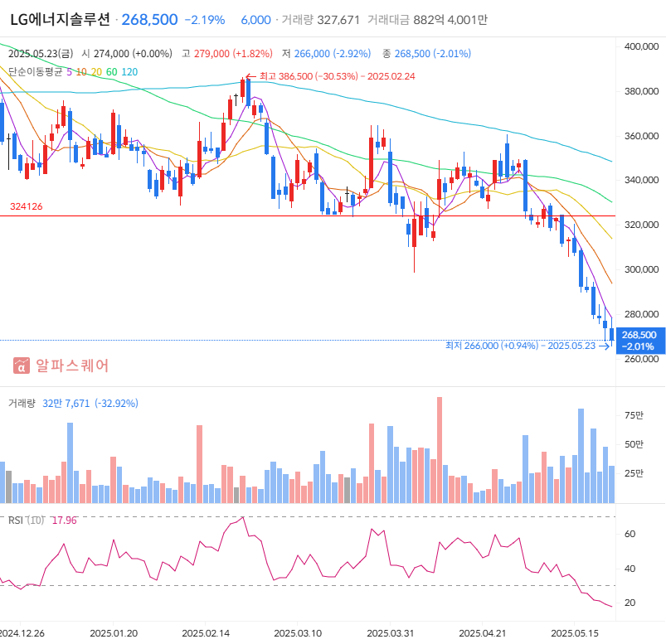Click the 300,000 price axis label

click(641, 269)
